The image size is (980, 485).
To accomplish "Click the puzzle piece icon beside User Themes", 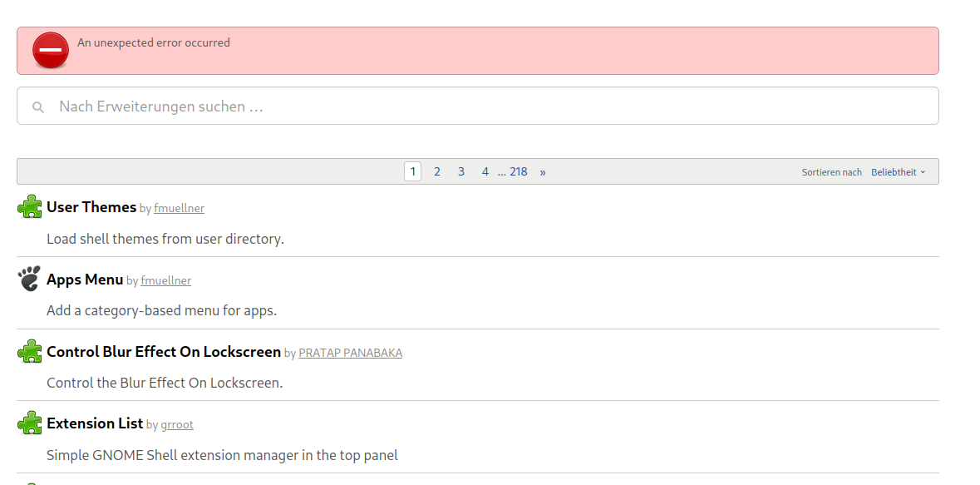I will 30,207.
